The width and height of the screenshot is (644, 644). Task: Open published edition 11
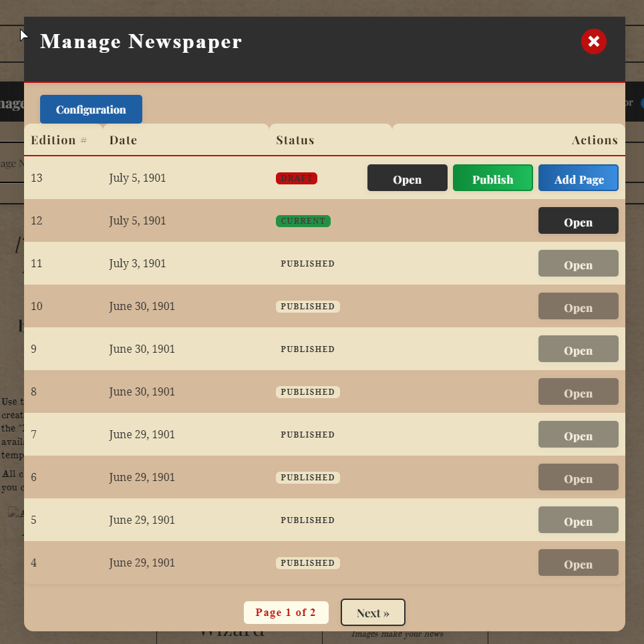coord(579,263)
